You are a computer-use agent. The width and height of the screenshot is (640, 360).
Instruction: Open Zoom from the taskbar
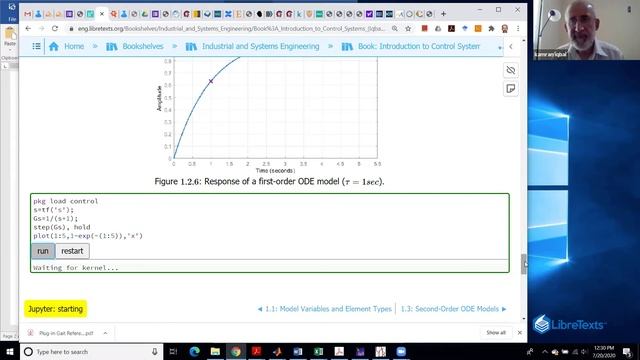coord(401,351)
